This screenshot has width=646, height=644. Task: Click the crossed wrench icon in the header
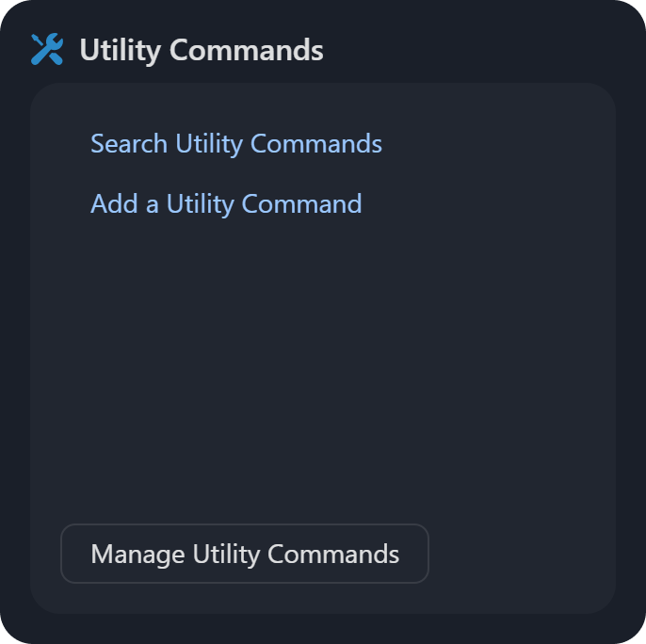pos(46,50)
